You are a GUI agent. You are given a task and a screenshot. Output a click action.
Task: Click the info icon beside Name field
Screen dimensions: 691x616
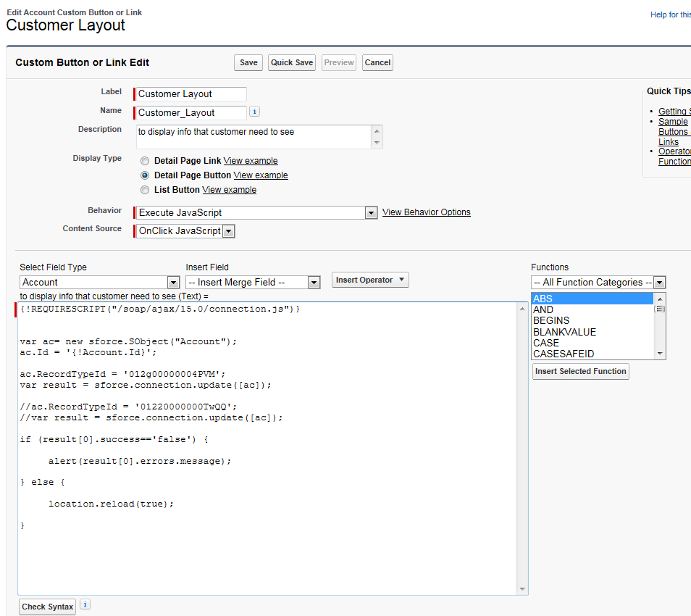[254, 112]
